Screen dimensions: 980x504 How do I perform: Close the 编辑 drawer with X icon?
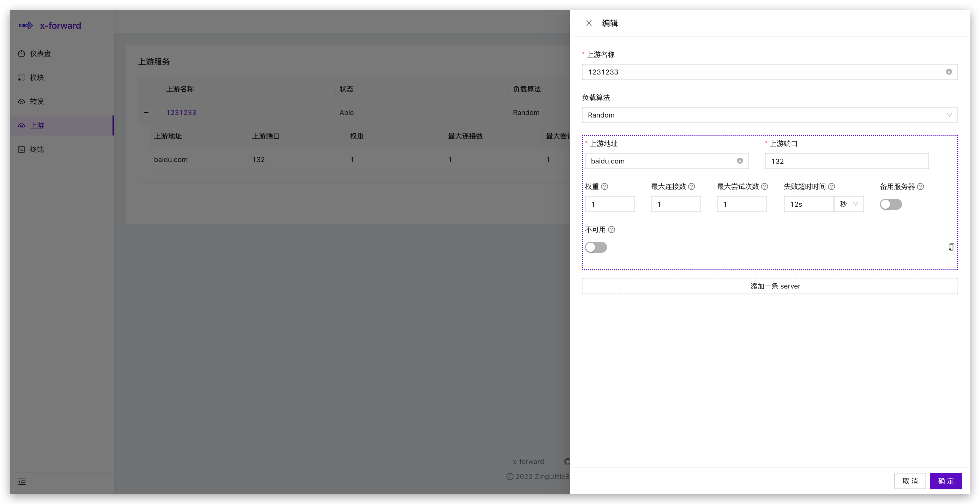[x=588, y=23]
